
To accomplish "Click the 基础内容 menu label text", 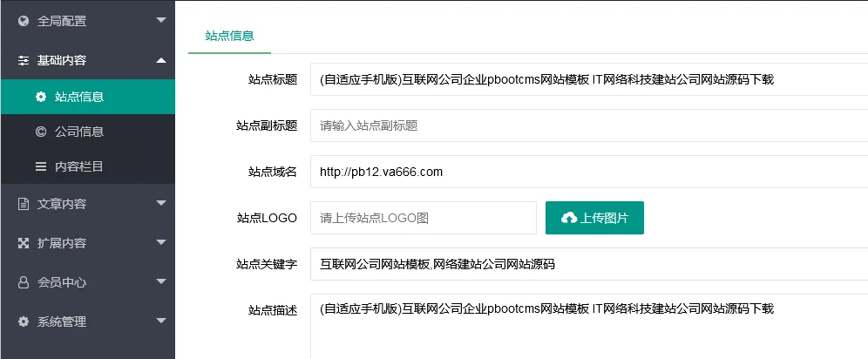I will [62, 60].
